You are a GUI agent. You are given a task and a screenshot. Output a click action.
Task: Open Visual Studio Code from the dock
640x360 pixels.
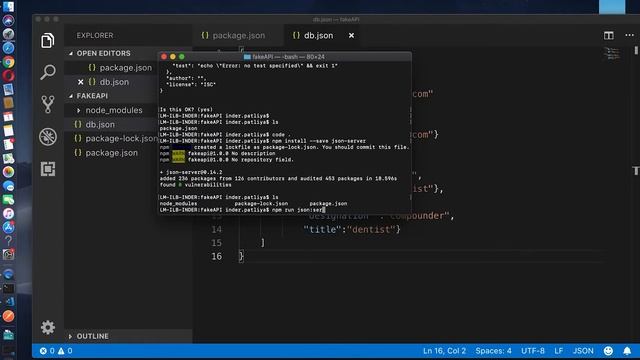point(8,302)
